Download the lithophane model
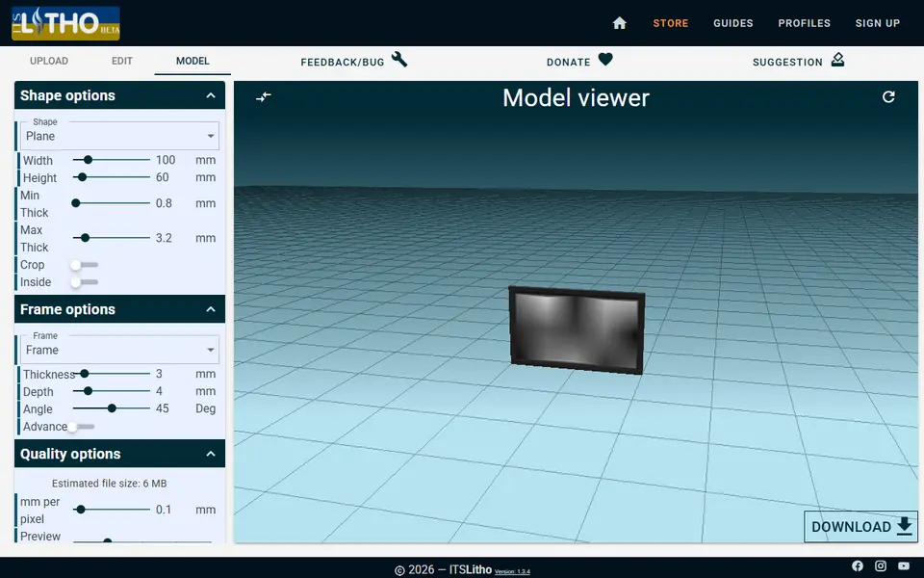The width and height of the screenshot is (924, 578). 860,527
